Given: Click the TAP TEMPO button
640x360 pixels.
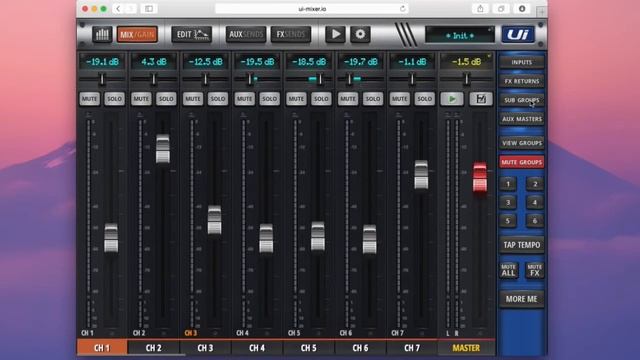Looking at the screenshot, I should (x=522, y=245).
